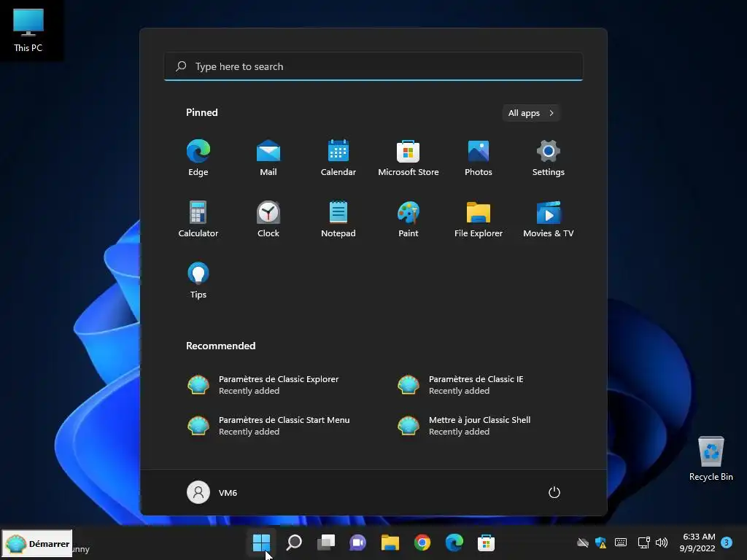Open Task View on the taskbar
This screenshot has height=560, width=747.
(326, 542)
